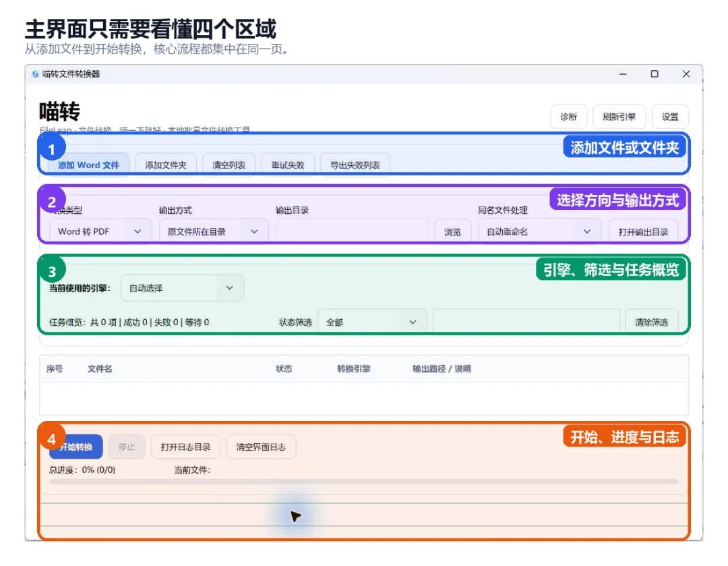Click 清空界面日志 button
728x566 pixels.
261,447
